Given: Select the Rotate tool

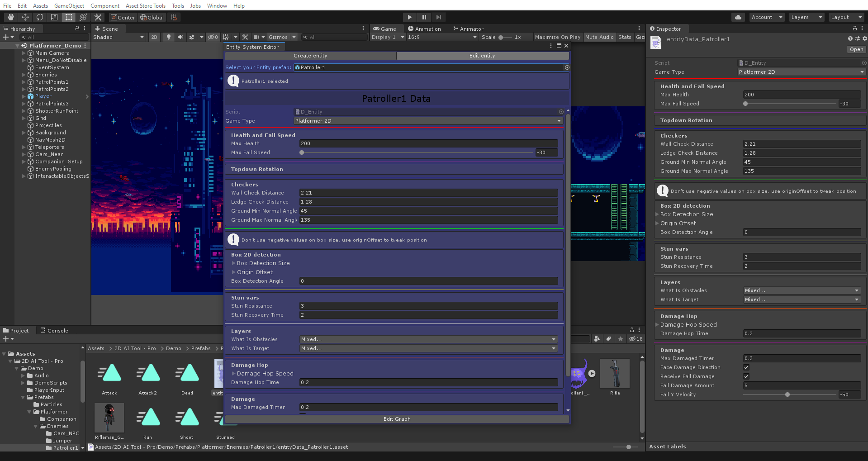Looking at the screenshot, I should point(40,17).
